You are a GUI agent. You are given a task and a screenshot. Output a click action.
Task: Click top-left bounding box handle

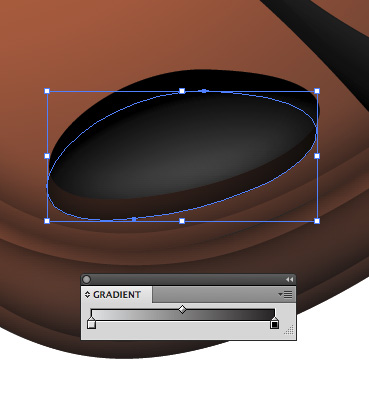[x=47, y=91]
